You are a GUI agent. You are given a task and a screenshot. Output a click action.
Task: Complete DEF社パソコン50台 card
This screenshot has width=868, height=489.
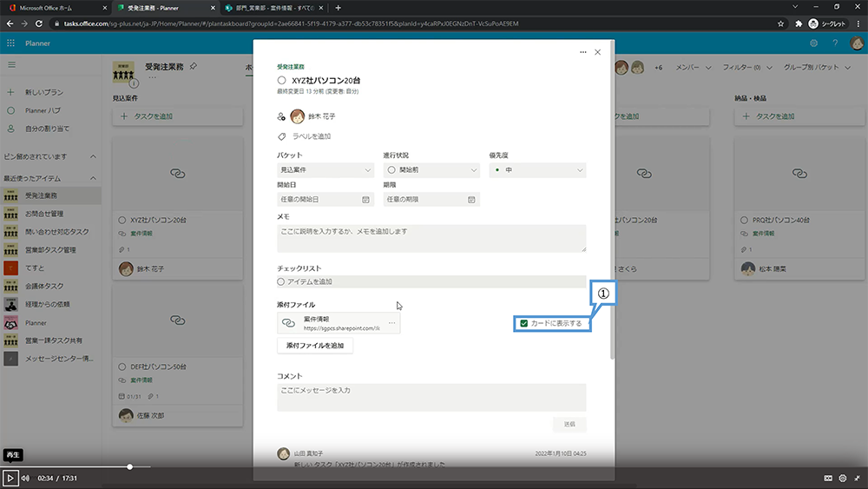tap(122, 367)
